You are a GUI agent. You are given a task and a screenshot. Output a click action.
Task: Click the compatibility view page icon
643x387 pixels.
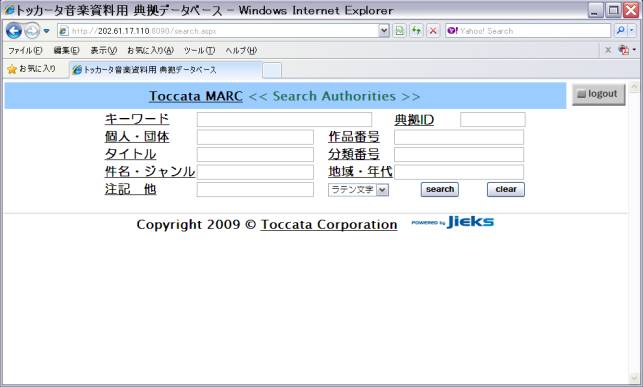[x=399, y=31]
